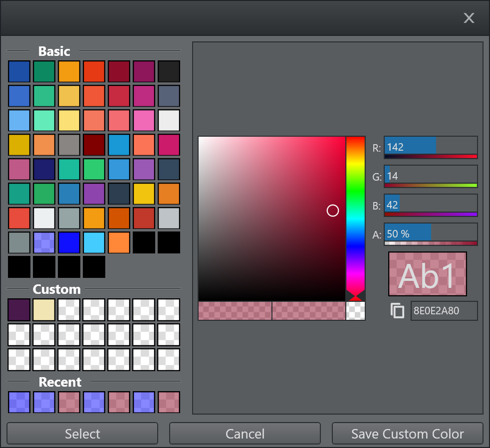Edit the G value field showing 14

[431, 176]
